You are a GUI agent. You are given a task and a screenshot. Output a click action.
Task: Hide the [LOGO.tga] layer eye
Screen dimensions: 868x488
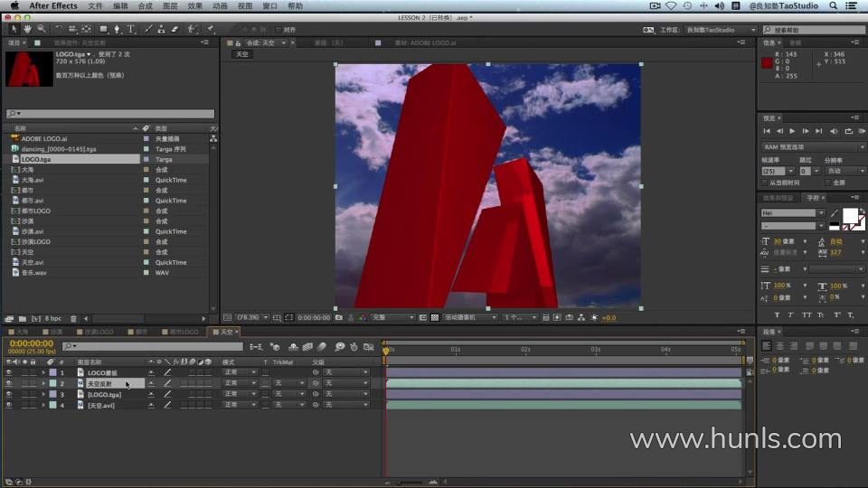pos(8,394)
